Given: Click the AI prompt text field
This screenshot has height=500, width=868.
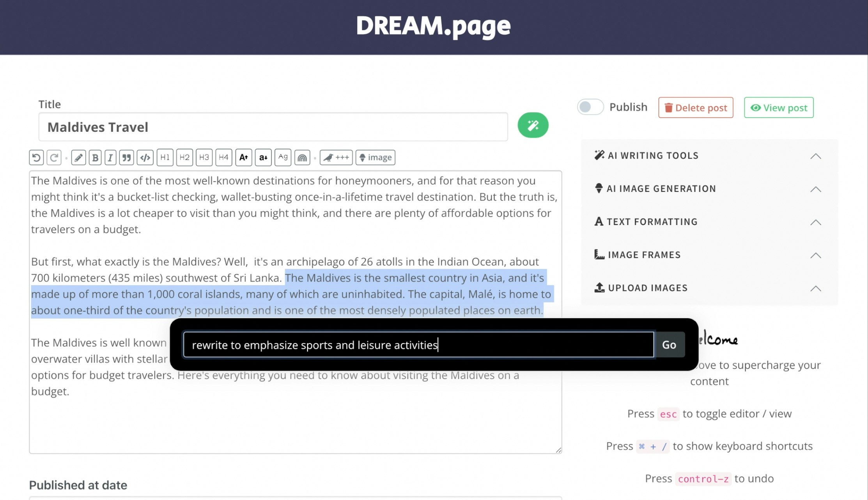Looking at the screenshot, I should pos(419,345).
